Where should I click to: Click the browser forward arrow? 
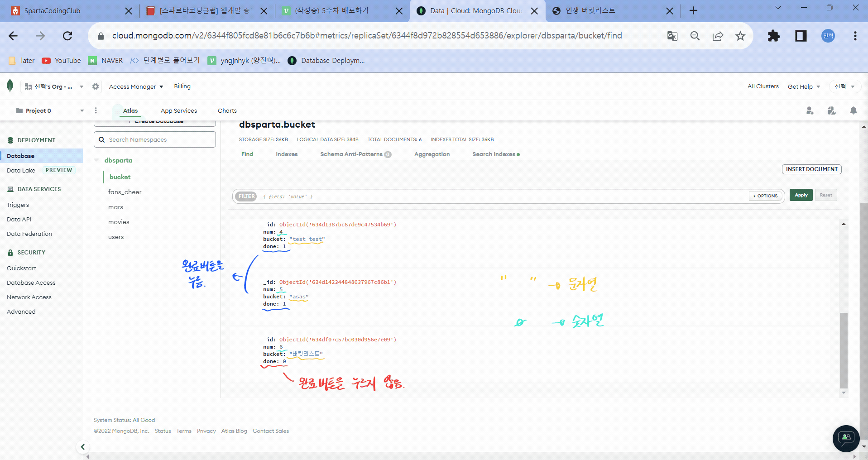pos(40,36)
